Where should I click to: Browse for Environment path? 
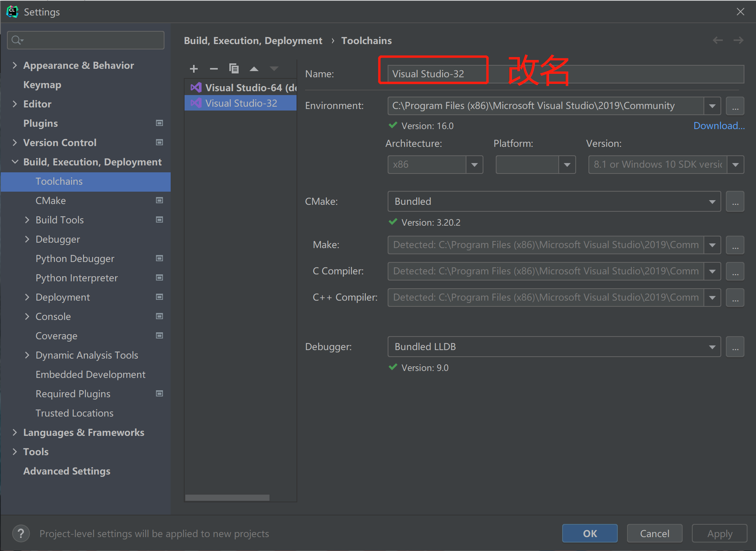[735, 106]
